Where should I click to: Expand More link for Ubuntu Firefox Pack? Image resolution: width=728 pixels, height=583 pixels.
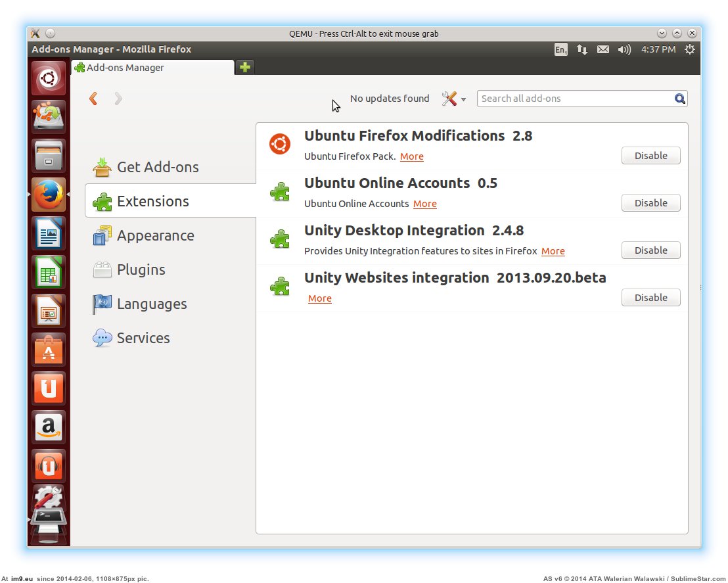point(412,156)
